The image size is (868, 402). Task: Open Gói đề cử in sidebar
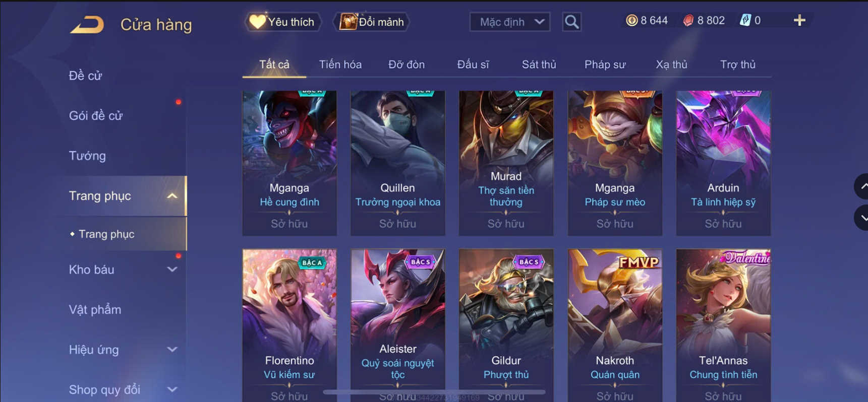pos(96,116)
